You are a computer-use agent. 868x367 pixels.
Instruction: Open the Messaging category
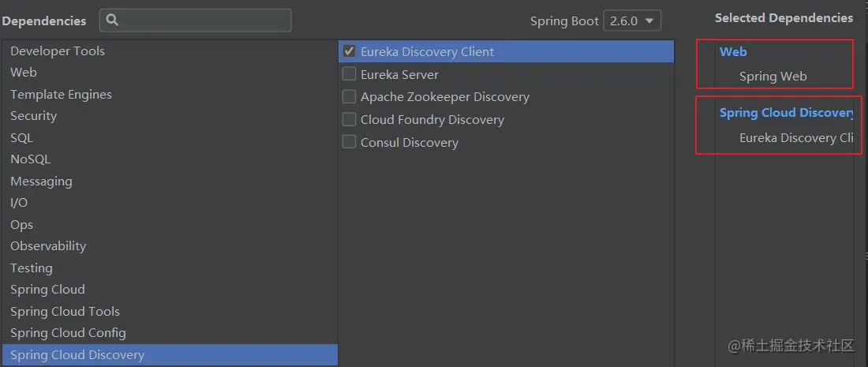tap(41, 182)
